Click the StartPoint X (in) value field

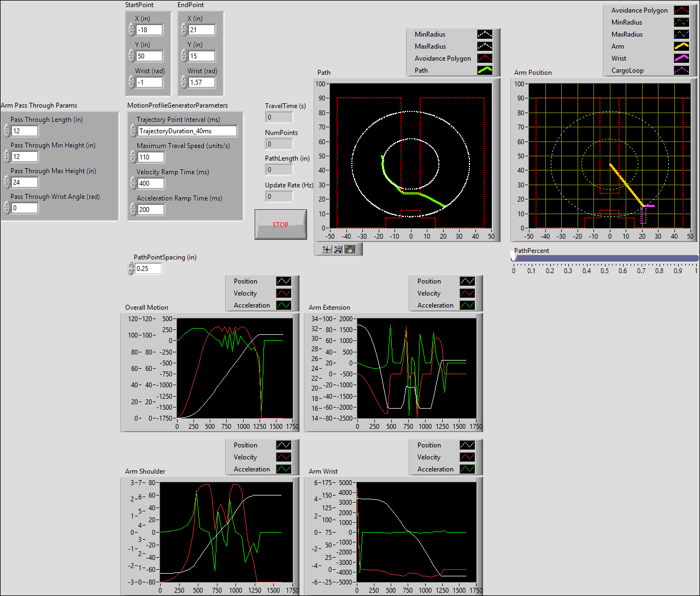pos(149,30)
